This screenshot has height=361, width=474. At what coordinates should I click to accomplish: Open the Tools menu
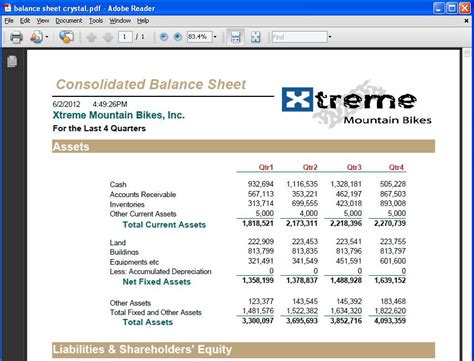point(96,21)
